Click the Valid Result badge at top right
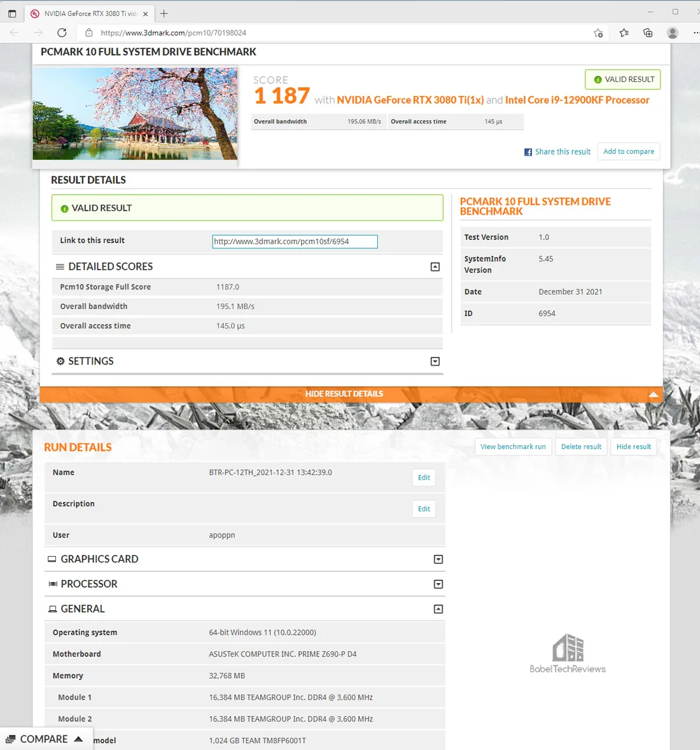The image size is (700, 750). [622, 80]
